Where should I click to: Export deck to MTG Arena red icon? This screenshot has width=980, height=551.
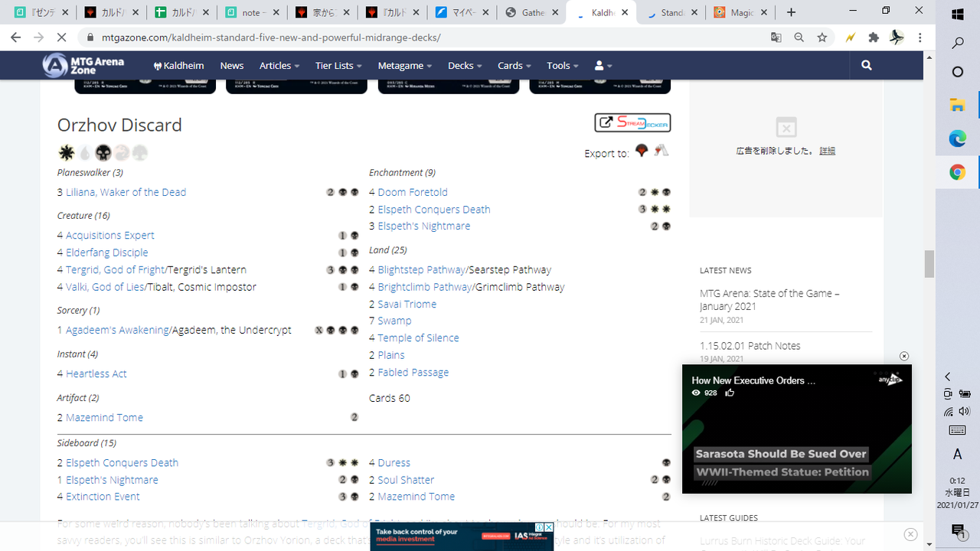pos(642,150)
